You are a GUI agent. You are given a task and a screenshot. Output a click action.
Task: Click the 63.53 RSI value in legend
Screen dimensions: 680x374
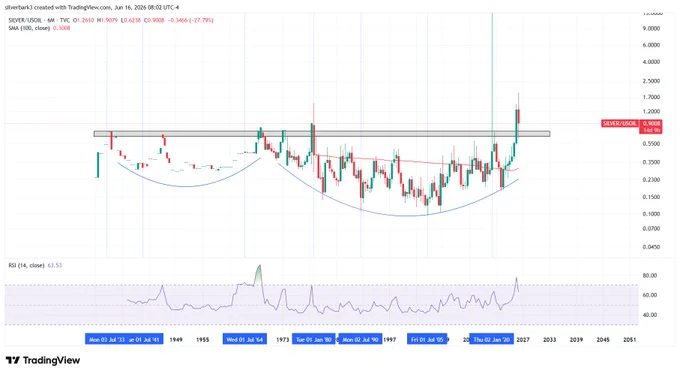coord(54,265)
